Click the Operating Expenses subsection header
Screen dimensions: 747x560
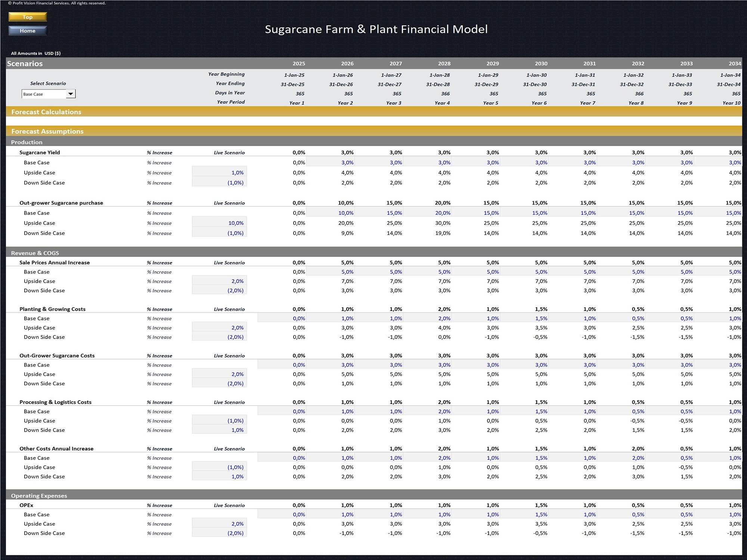374,495
